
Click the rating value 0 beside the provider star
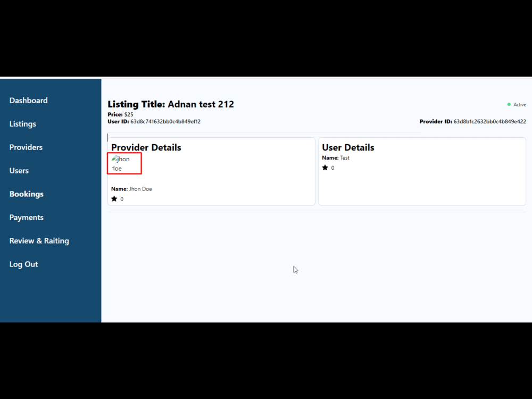click(x=122, y=198)
